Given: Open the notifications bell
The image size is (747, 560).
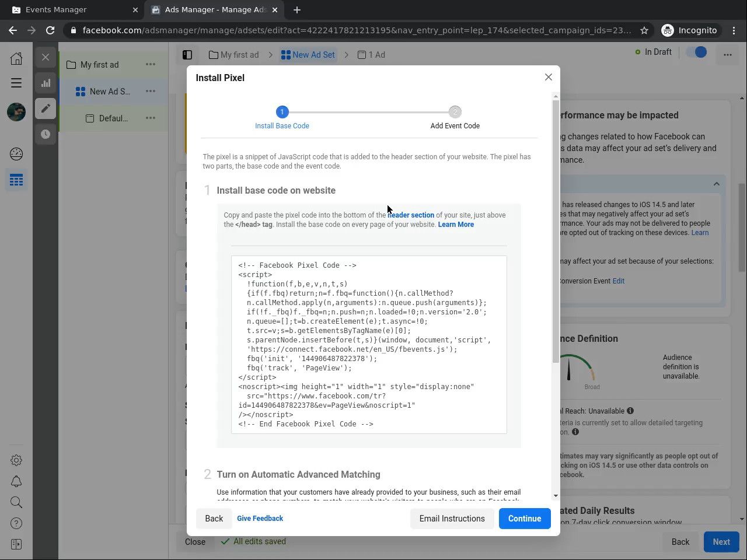Looking at the screenshot, I should [16, 481].
